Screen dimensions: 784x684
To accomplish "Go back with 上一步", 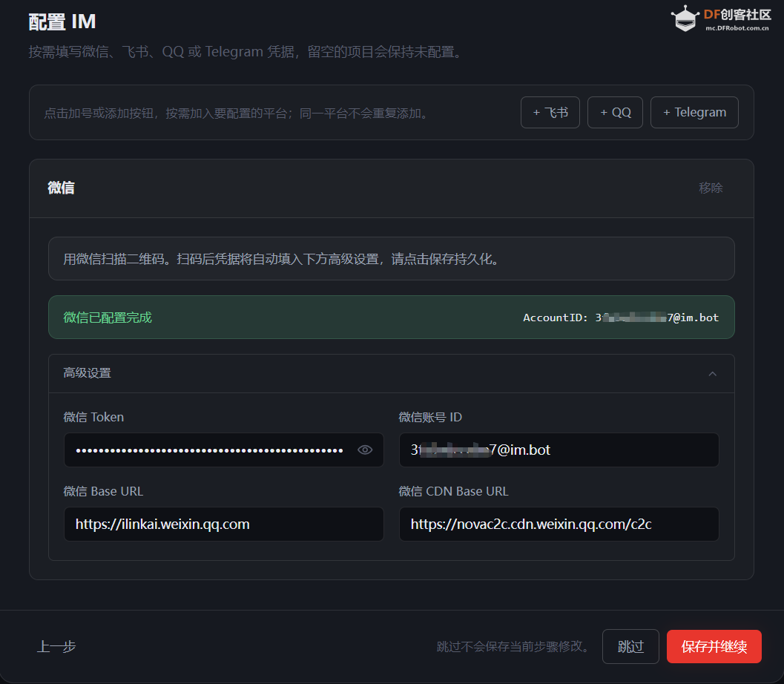I will 56,646.
